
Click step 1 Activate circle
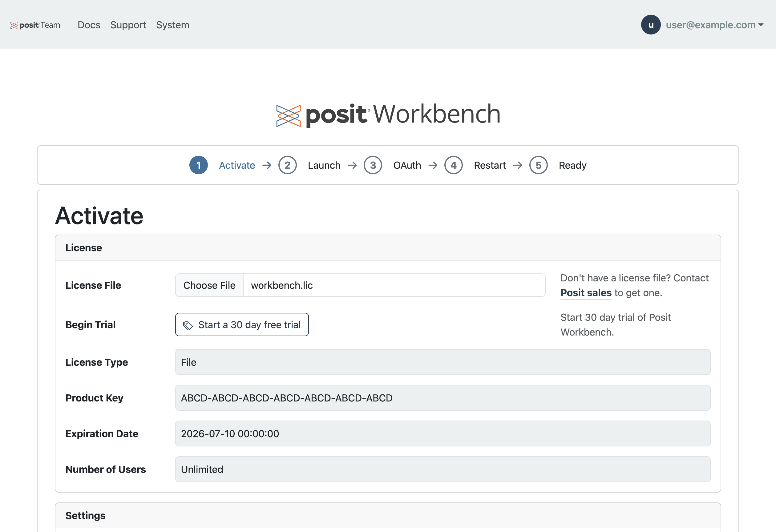pyautogui.click(x=198, y=165)
